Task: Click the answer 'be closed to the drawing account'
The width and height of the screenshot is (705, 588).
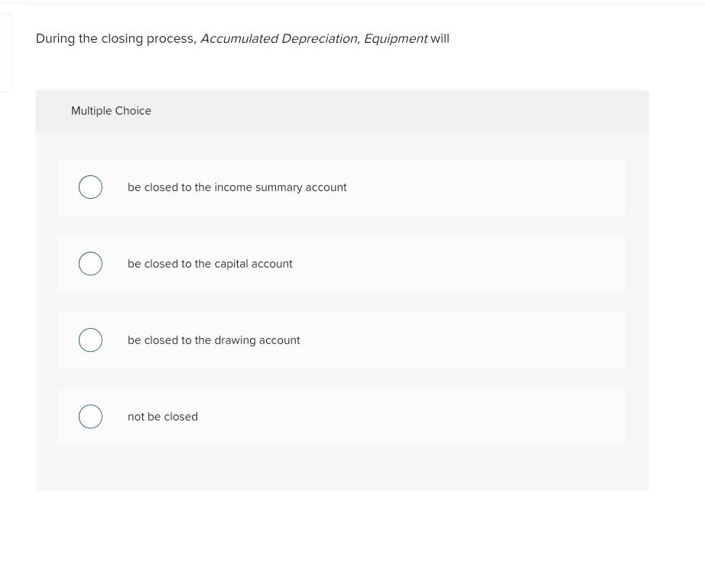Action: (214, 340)
